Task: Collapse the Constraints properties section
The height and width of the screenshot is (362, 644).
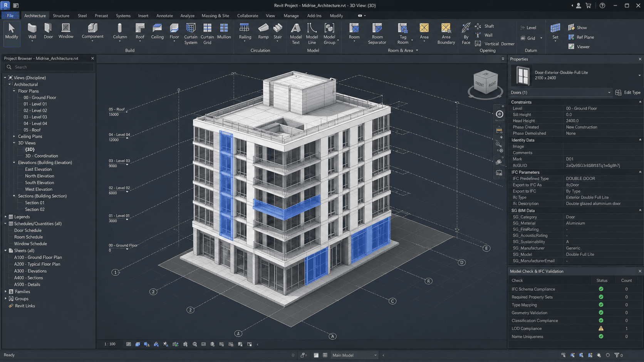Action: point(640,102)
